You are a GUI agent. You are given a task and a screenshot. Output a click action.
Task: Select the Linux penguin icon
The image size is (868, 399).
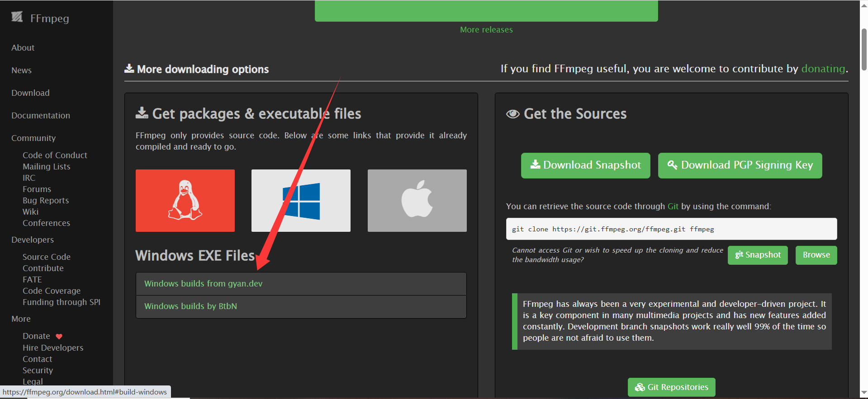click(x=185, y=200)
